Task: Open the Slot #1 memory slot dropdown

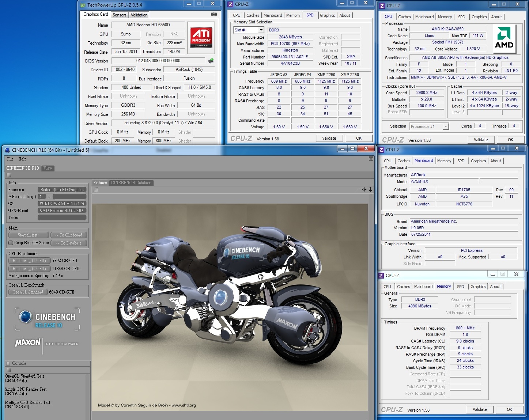Action: 261,30
